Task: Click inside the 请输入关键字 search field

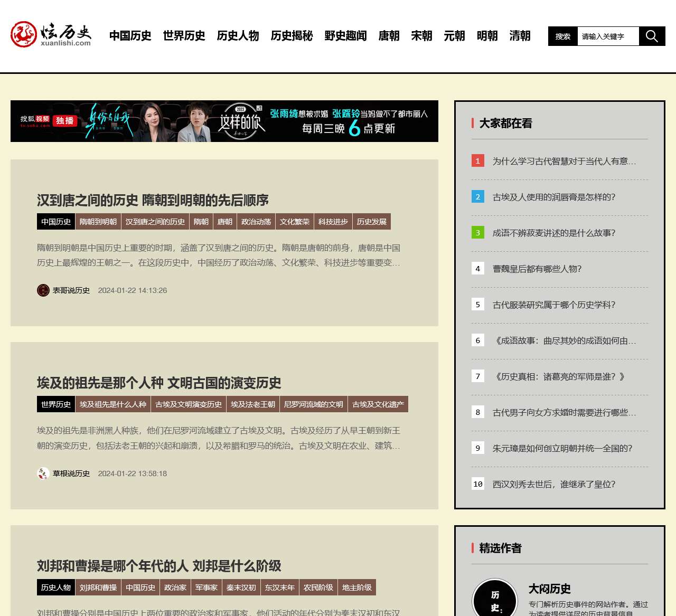Action: [608, 36]
